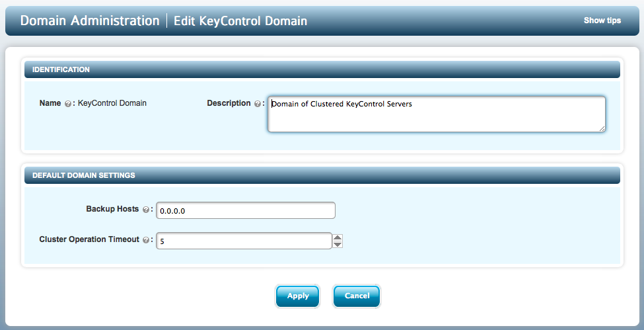This screenshot has height=330, width=644.
Task: Click the Default Domain Settings header
Action: point(322,175)
